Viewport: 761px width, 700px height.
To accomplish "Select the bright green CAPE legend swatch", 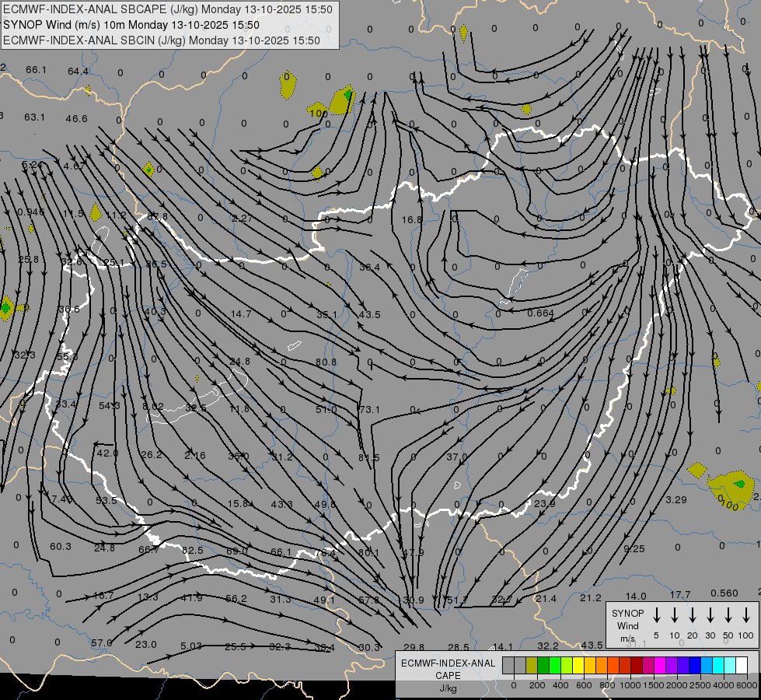I will point(555,666).
